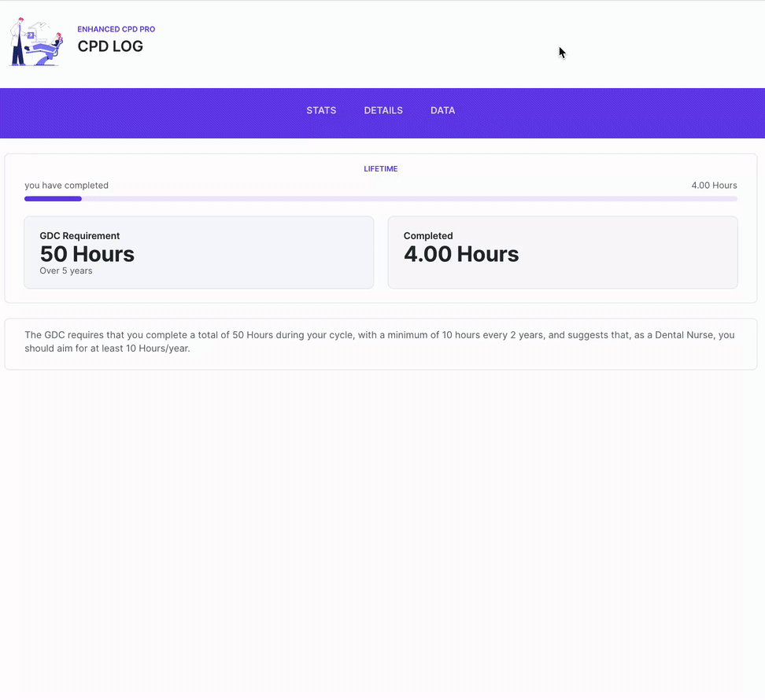Click the GDC requirements information paragraph
Viewport: 765px width, 700px height.
pos(379,341)
